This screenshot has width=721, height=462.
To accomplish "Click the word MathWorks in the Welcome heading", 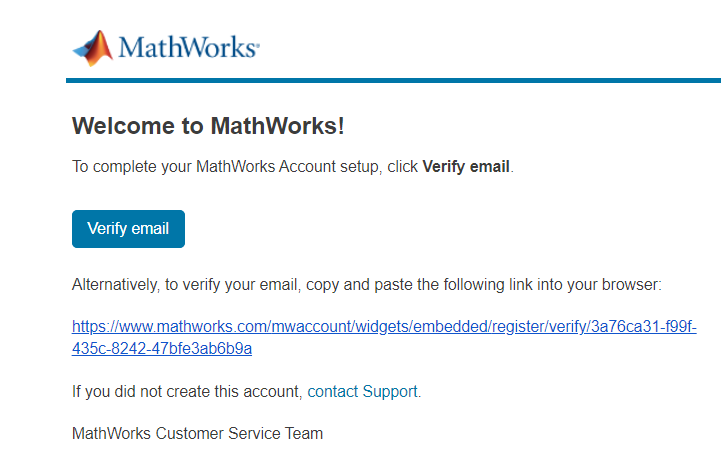I will pos(274,126).
